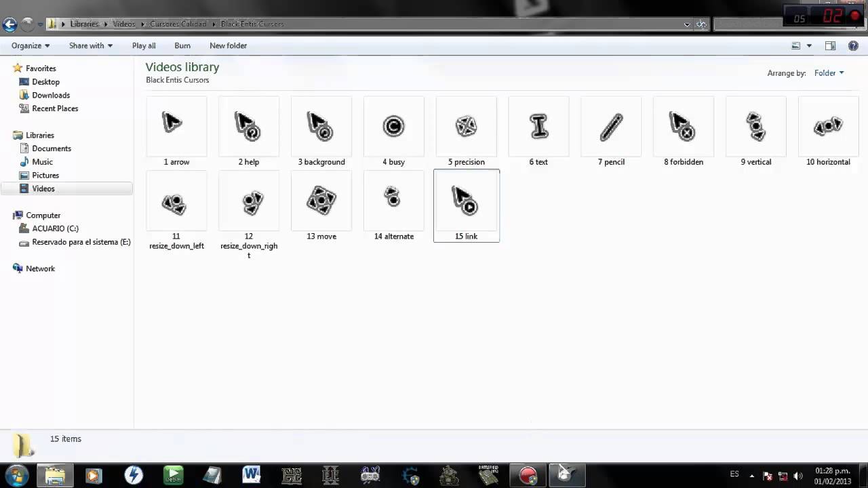Click the ES language indicator
The width and height of the screenshot is (868, 488).
tap(734, 474)
